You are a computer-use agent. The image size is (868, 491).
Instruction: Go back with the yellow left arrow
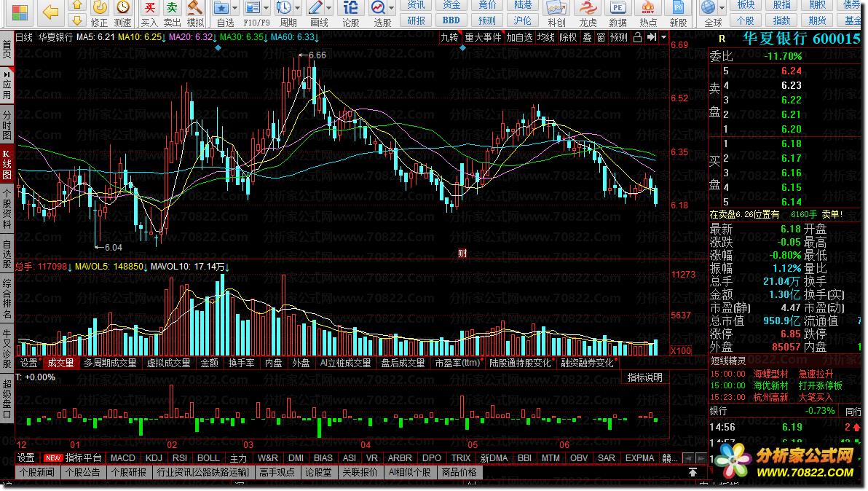pos(51,12)
